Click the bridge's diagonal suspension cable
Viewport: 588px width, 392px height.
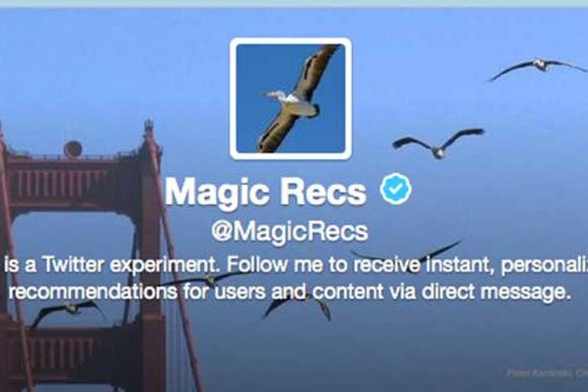(x=176, y=260)
